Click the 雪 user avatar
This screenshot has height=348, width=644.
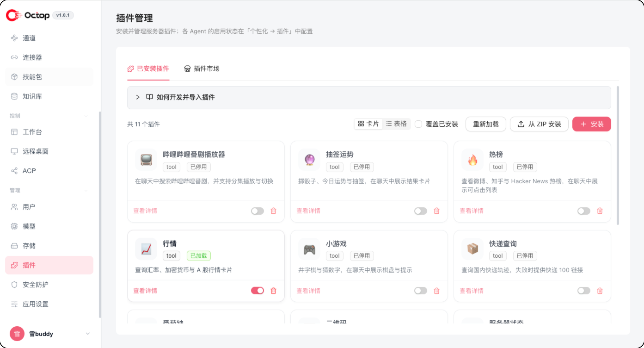[17, 334]
